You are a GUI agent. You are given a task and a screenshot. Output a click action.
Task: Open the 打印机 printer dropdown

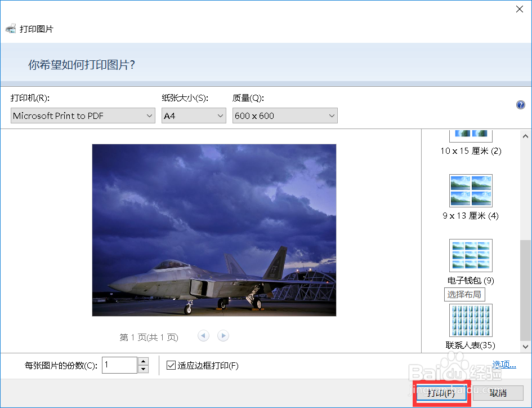(83, 116)
